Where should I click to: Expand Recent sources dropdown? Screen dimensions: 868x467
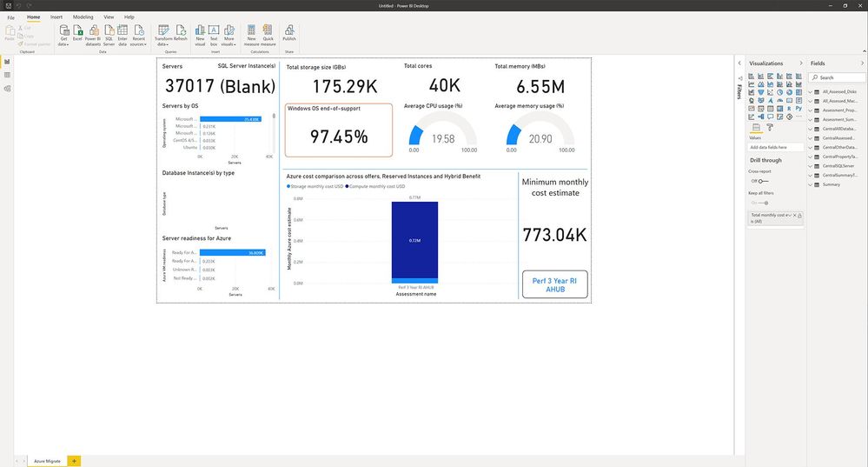click(x=138, y=34)
